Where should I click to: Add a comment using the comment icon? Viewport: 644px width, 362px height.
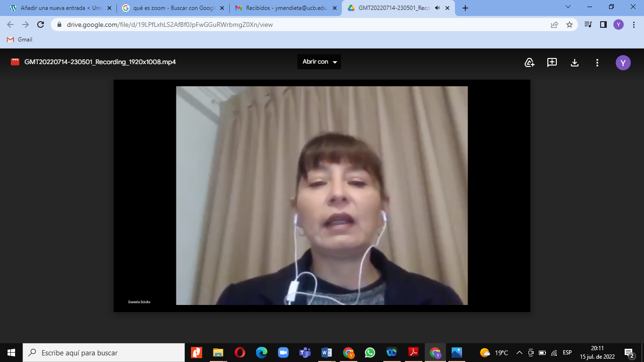[x=552, y=62]
